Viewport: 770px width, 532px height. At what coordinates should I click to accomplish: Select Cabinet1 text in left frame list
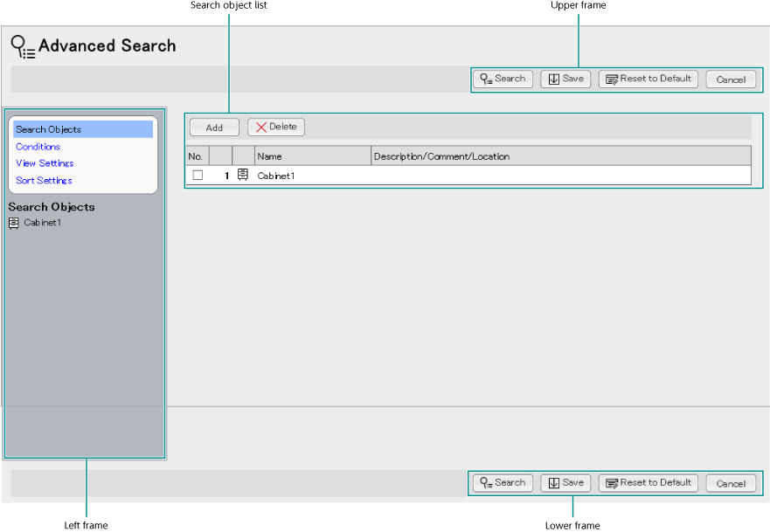click(x=43, y=223)
